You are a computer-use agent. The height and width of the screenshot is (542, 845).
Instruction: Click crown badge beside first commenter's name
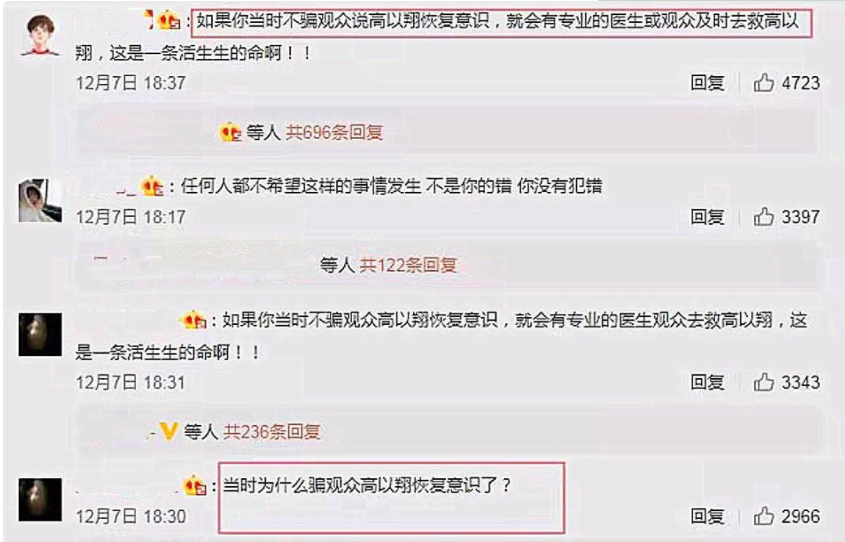coord(169,21)
